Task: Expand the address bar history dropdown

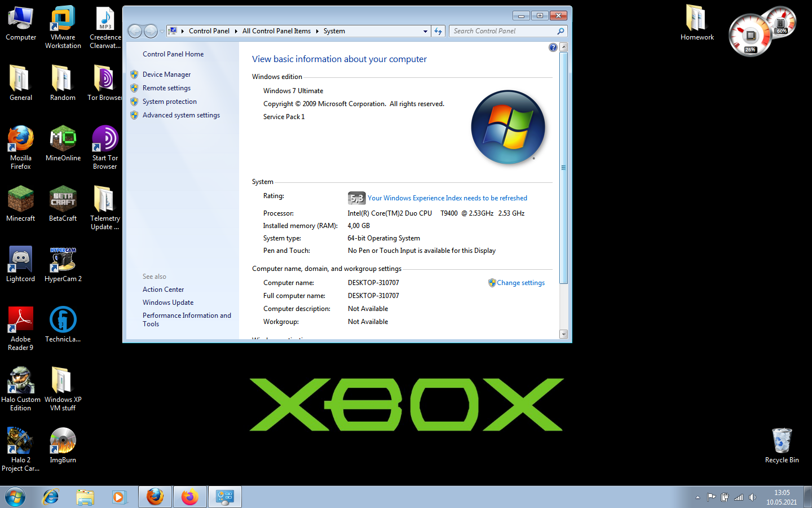Action: (x=425, y=32)
